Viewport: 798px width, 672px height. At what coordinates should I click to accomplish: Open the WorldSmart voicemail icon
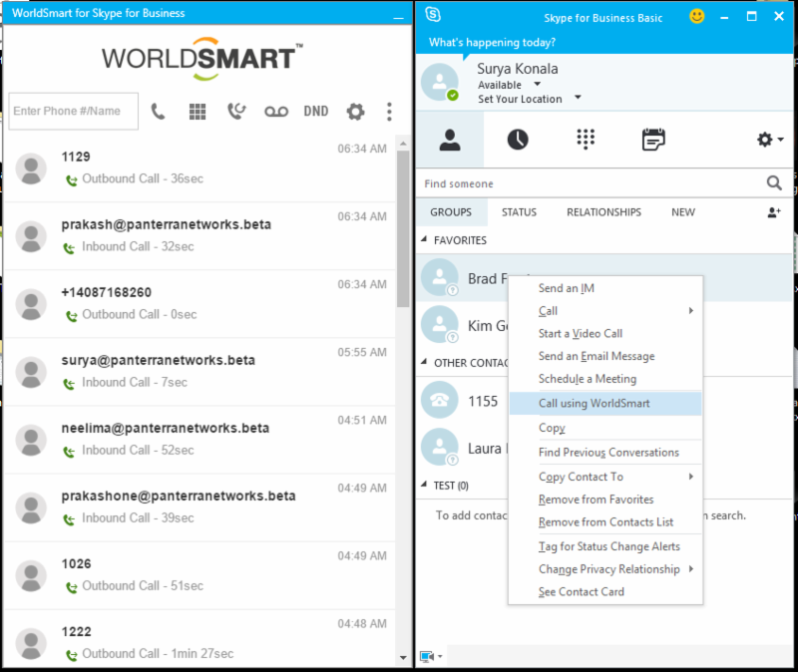tap(276, 112)
